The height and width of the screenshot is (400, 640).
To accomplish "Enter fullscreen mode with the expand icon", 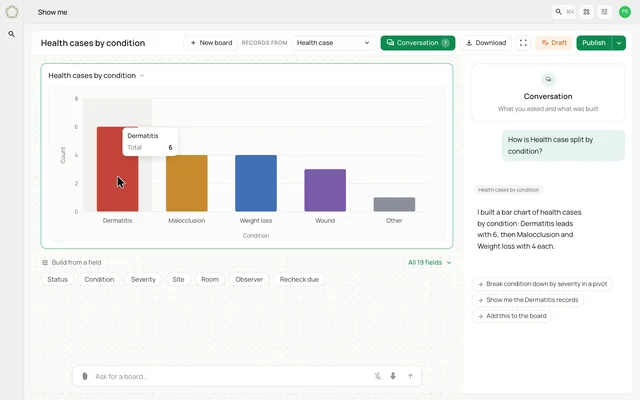I will pos(523,43).
